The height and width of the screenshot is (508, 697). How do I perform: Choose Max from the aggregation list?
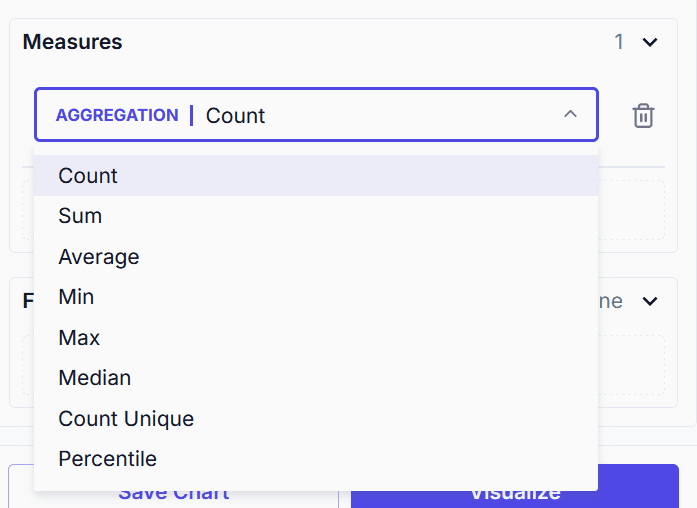point(79,338)
